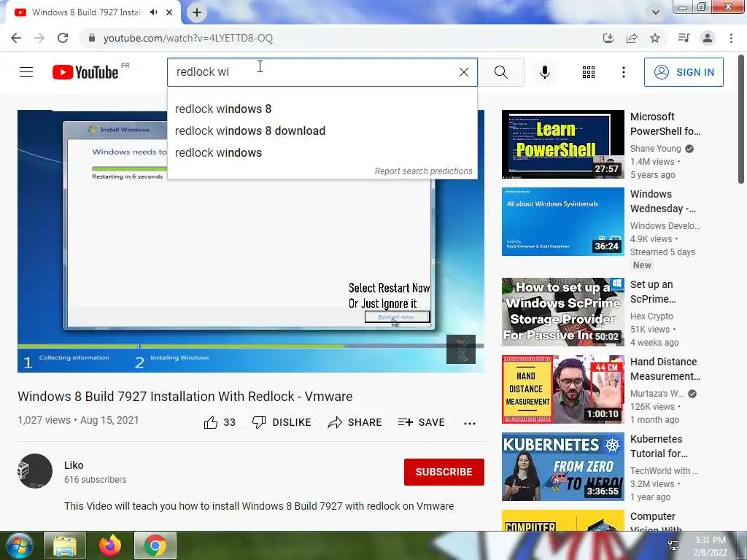Click the share page icon in address bar

pyautogui.click(x=632, y=38)
